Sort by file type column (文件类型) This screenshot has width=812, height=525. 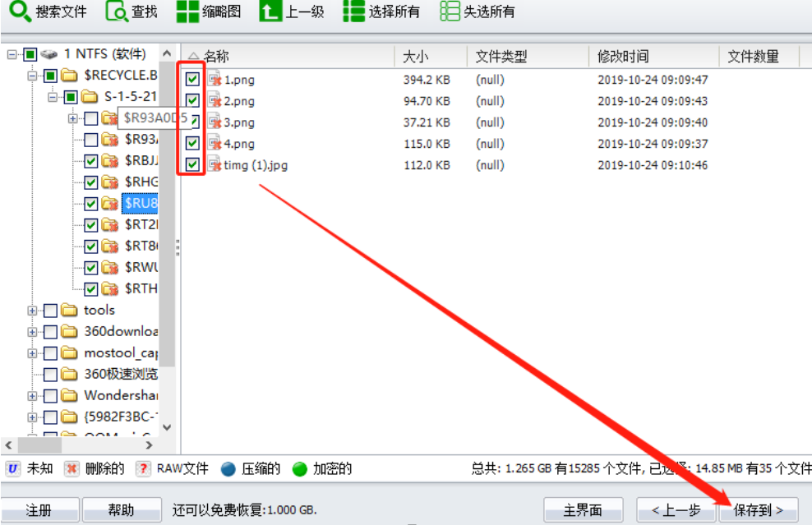pyautogui.click(x=528, y=57)
